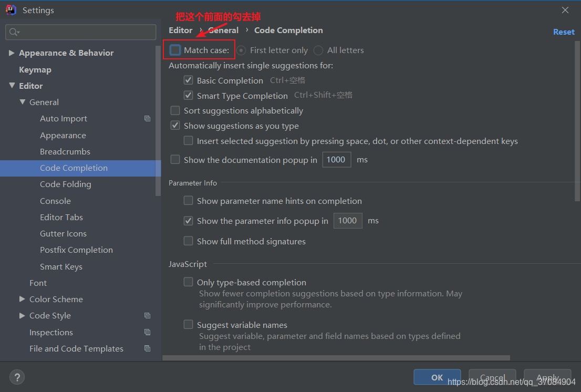Enable Only type-based completion
The image size is (581, 392).
pos(188,282)
